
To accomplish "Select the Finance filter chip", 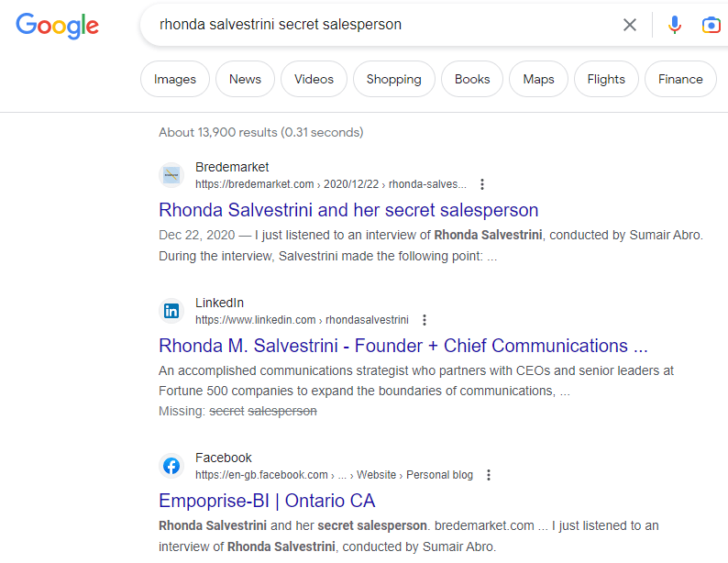I will pos(680,79).
